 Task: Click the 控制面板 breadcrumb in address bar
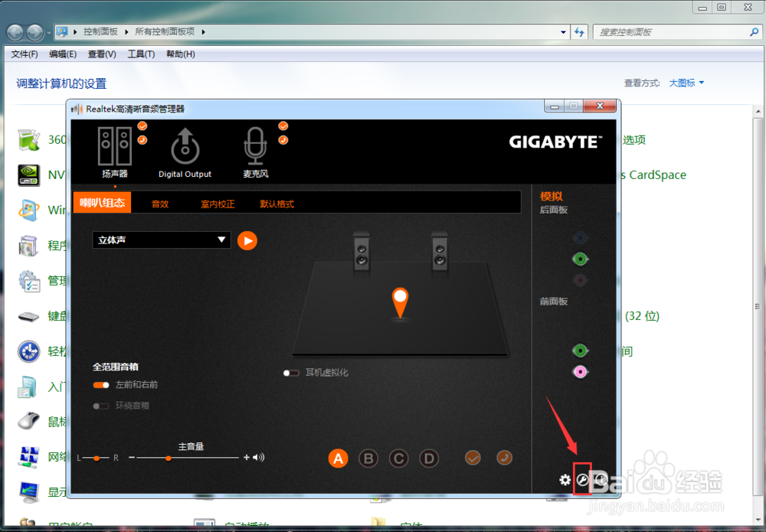coord(100,31)
